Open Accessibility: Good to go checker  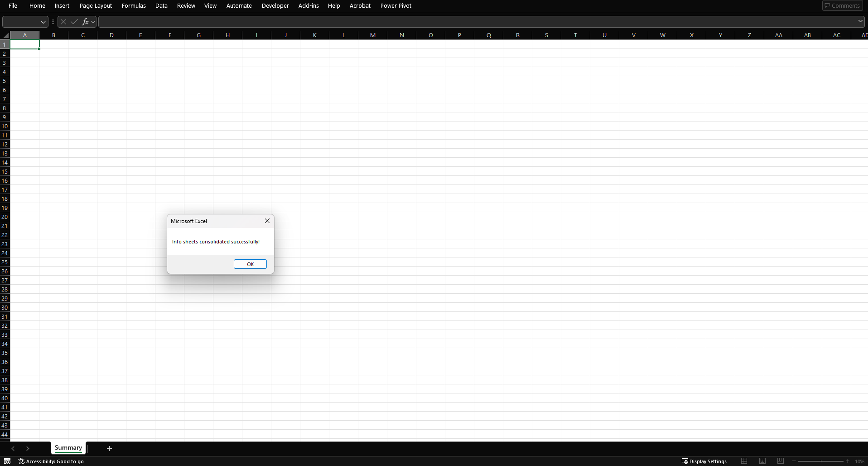(51, 461)
